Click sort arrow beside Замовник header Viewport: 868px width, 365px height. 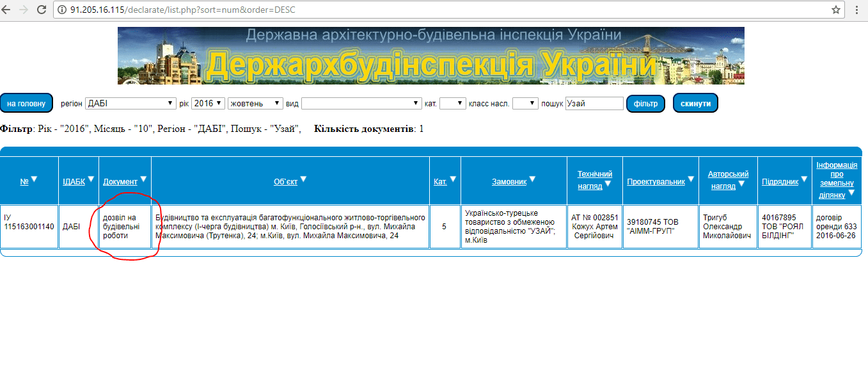(x=532, y=179)
